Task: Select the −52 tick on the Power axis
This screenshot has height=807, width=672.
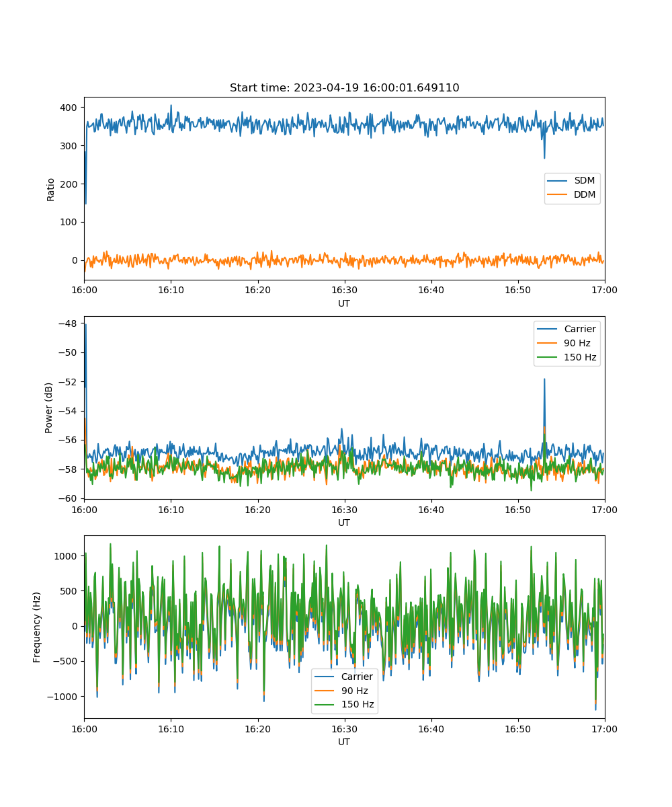Action: [x=69, y=382]
